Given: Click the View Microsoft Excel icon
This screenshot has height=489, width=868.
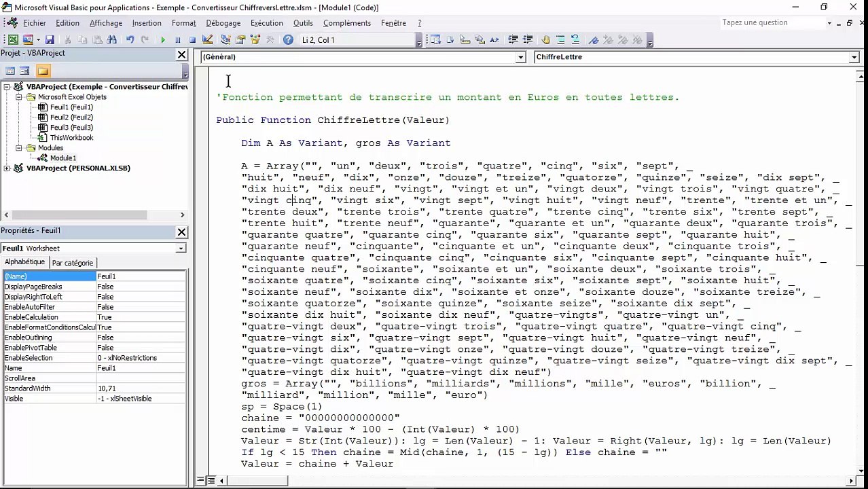Looking at the screenshot, I should click(13, 40).
